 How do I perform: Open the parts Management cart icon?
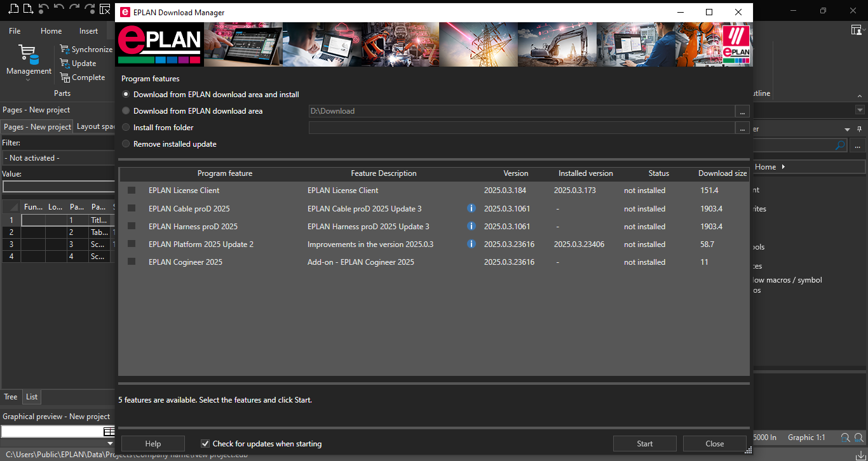pyautogui.click(x=29, y=55)
